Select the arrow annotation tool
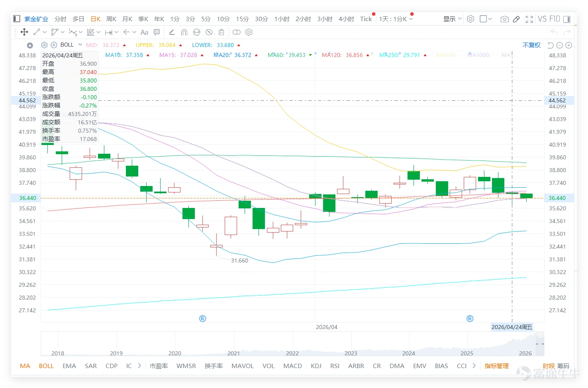This screenshot has width=588, height=388. 126,32
